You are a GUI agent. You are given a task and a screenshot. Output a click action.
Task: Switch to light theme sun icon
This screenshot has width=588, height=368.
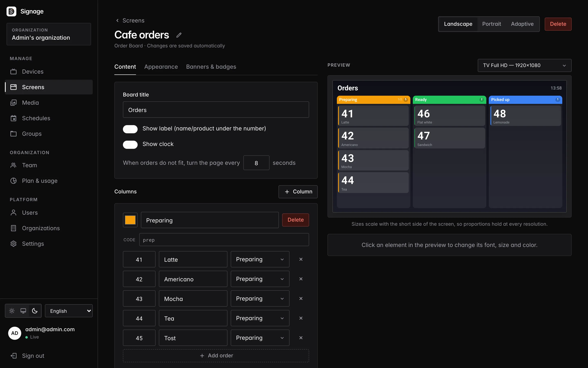pyautogui.click(x=12, y=311)
